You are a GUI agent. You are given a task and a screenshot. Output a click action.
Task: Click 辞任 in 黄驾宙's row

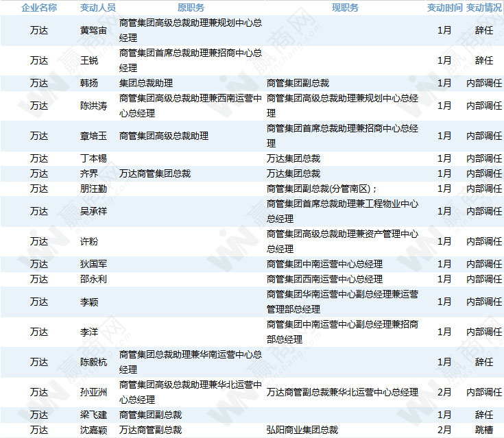[483, 31]
